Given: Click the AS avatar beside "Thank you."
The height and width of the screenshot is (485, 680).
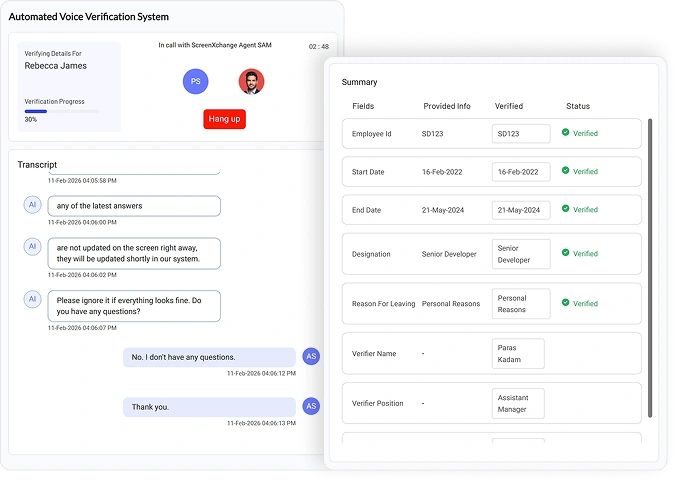Looking at the screenshot, I should click(x=311, y=406).
